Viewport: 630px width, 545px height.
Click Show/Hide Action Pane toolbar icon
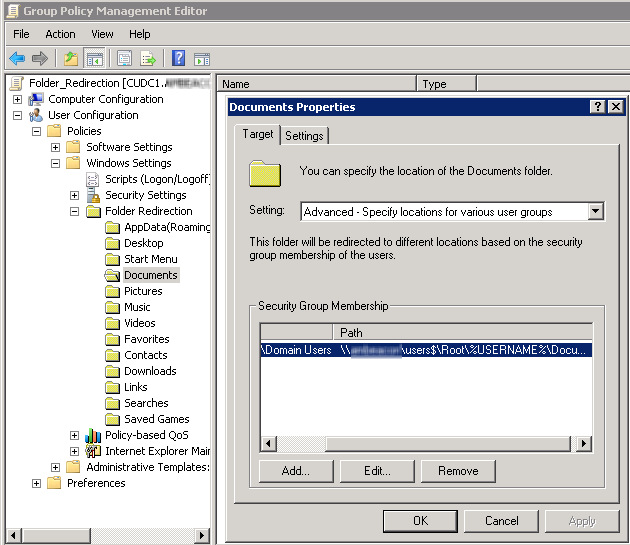click(201, 58)
